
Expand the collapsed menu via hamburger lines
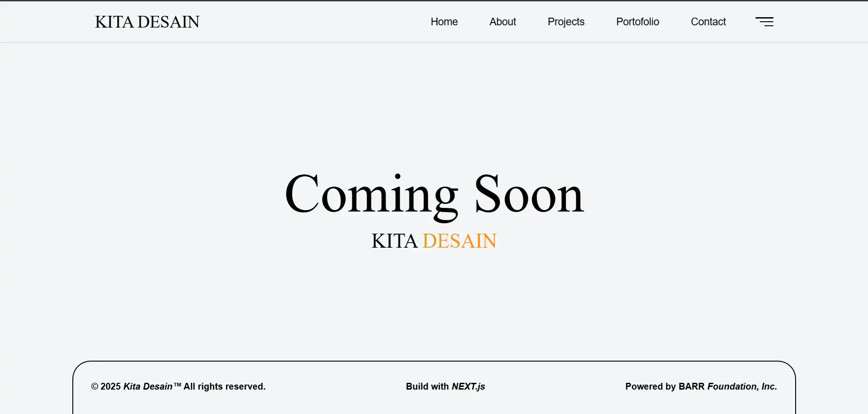pyautogui.click(x=764, y=21)
